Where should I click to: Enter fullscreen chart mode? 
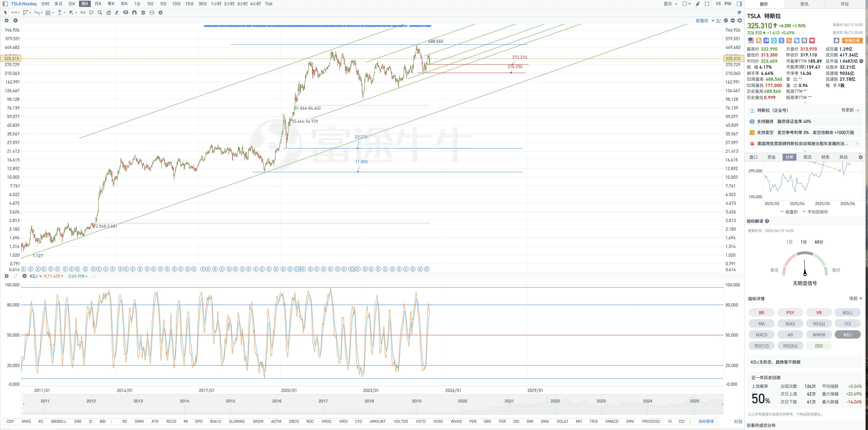[707, 4]
